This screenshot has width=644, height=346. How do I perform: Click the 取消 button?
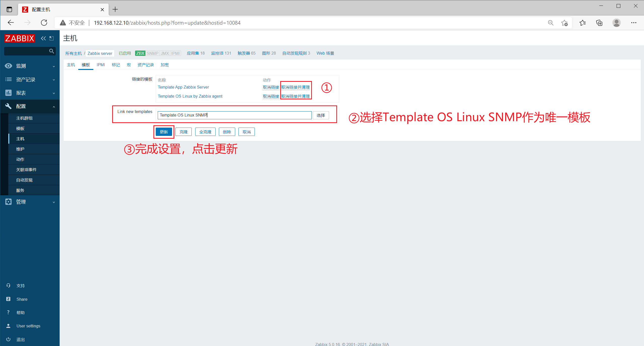click(247, 132)
